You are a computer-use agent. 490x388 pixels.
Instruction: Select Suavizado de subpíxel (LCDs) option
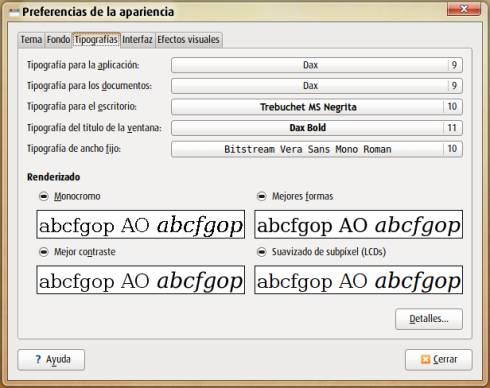[x=321, y=252]
